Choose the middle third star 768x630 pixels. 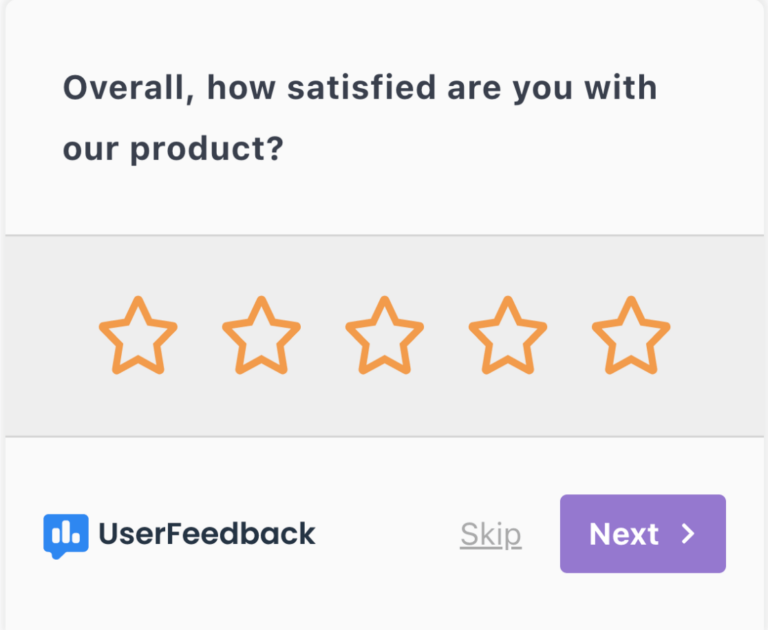[x=384, y=336]
